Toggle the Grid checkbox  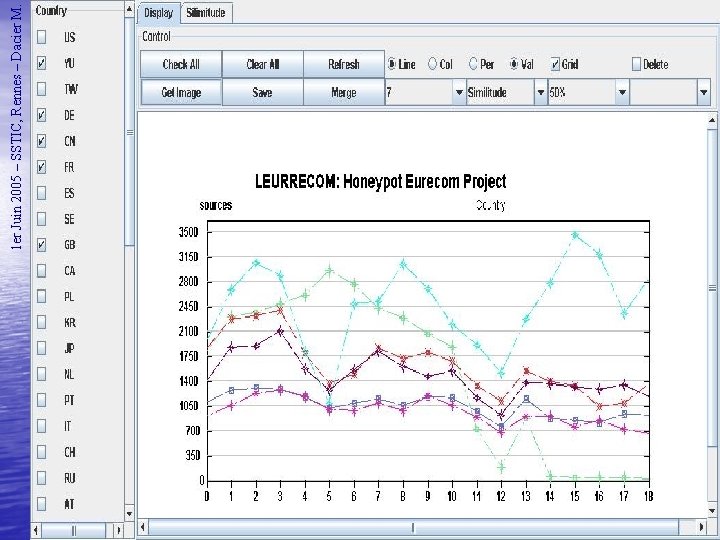click(x=555, y=64)
